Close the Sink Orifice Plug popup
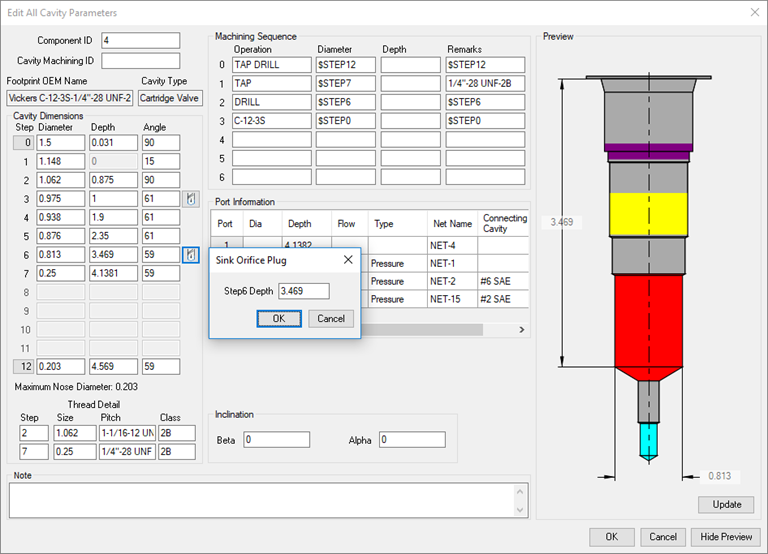The width and height of the screenshot is (768, 554). tap(348, 260)
